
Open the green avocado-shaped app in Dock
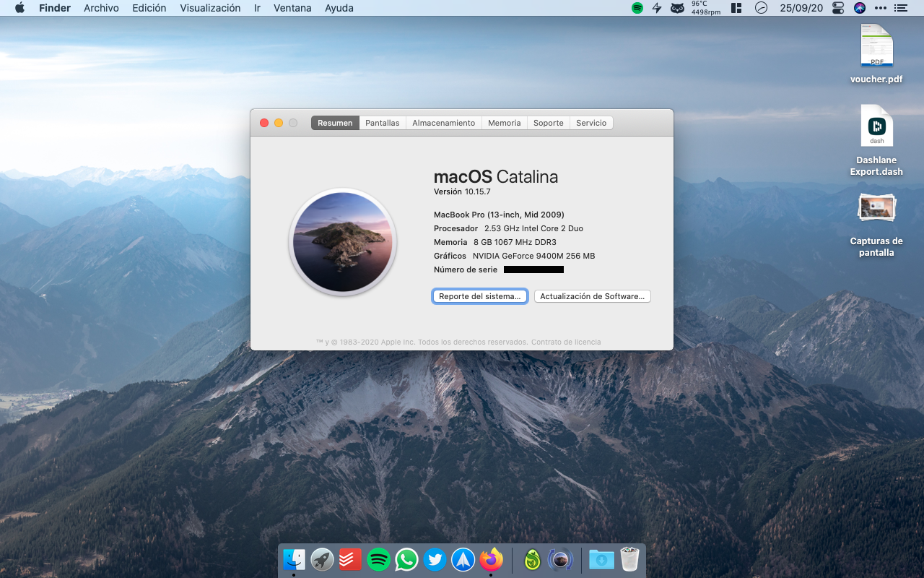[532, 559]
